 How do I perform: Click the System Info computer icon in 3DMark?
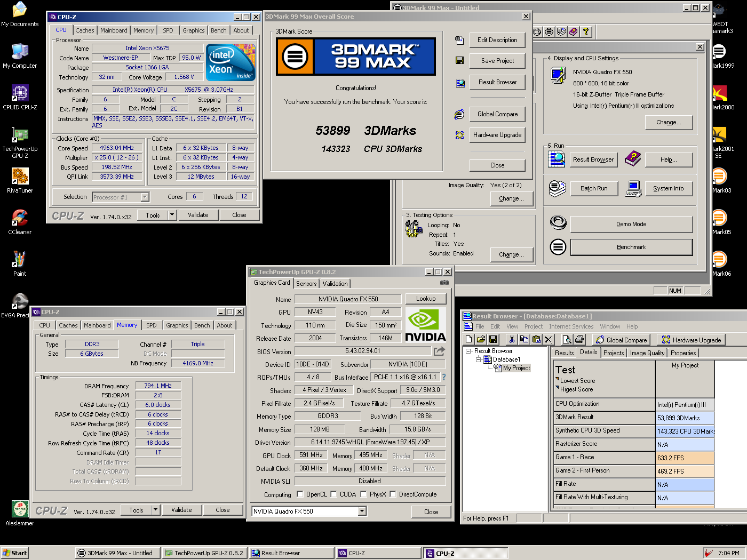[633, 188]
